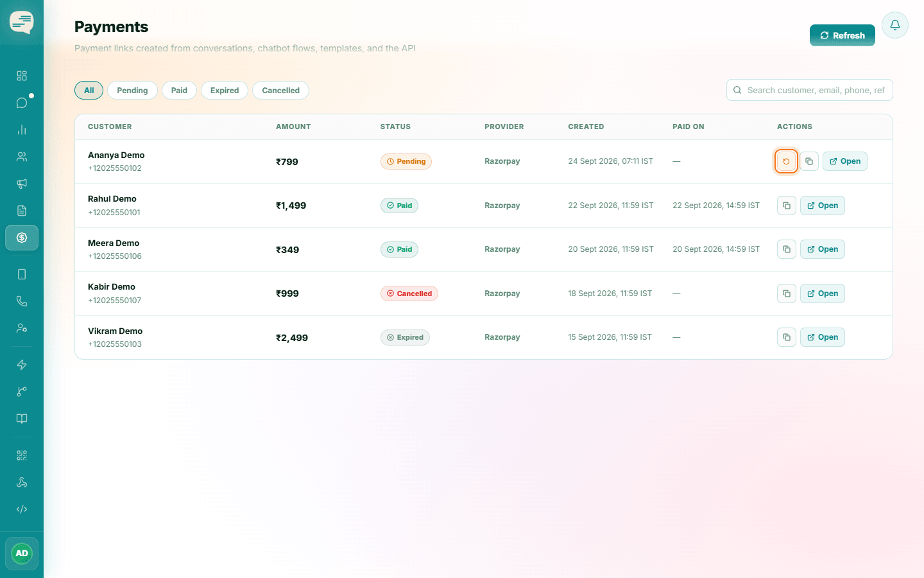Open the open book sidebar icon
Screen dimensions: 924x578
pos(22,419)
